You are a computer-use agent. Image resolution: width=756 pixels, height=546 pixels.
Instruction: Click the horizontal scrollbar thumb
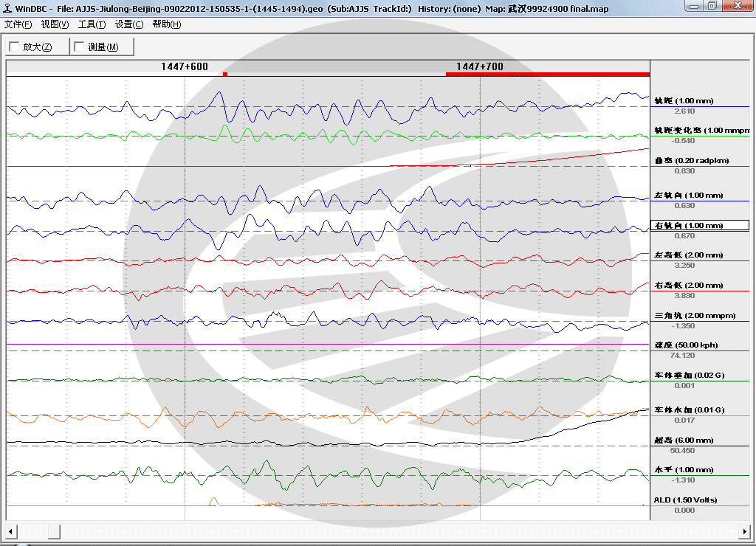pyautogui.click(x=54, y=531)
